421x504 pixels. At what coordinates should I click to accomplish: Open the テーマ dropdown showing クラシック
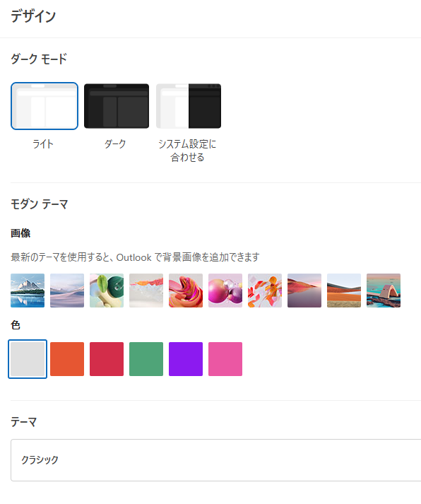(x=216, y=460)
